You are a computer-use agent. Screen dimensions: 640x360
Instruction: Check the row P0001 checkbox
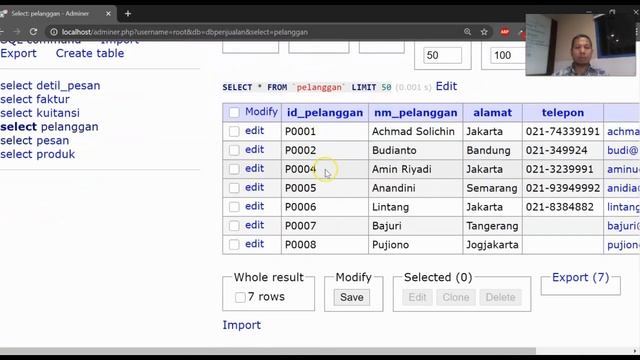(x=234, y=131)
